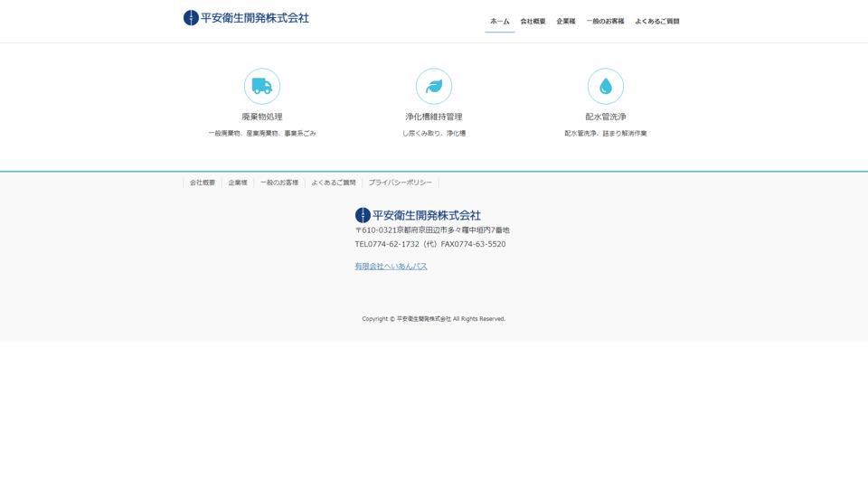Image resolution: width=868 pixels, height=488 pixels.
Task: Open よくあるご質問 in the header navigation
Action: 657,22
